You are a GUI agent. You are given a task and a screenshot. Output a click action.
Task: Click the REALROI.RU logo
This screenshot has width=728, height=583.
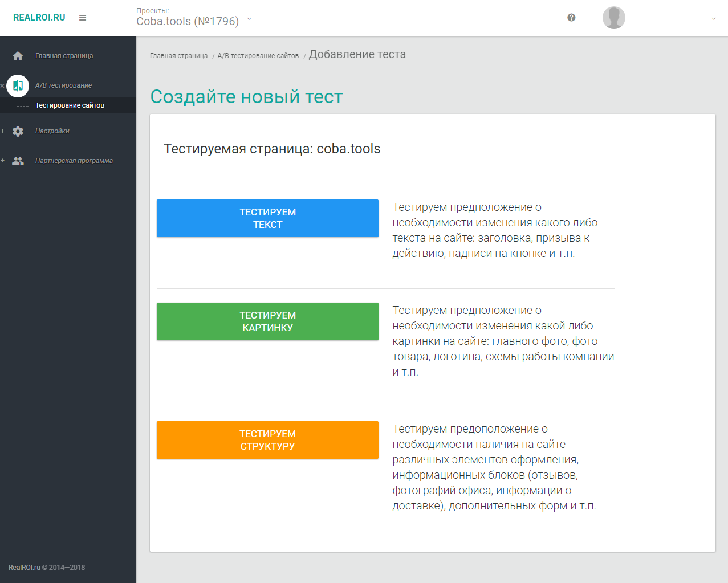pyautogui.click(x=38, y=17)
